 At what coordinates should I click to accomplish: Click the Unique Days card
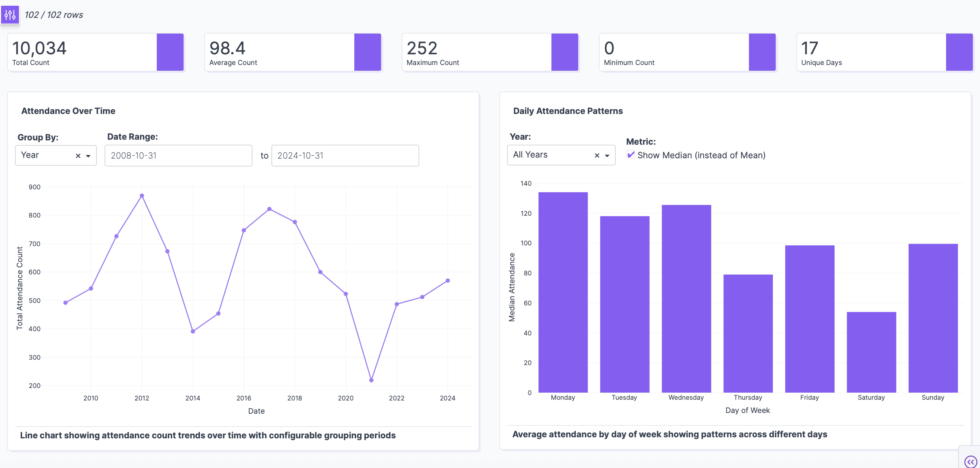pos(870,52)
